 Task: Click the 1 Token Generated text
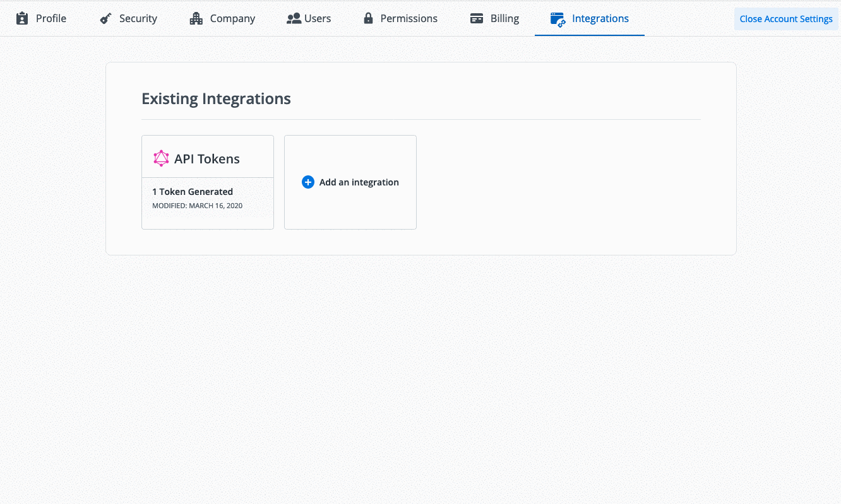pos(193,191)
